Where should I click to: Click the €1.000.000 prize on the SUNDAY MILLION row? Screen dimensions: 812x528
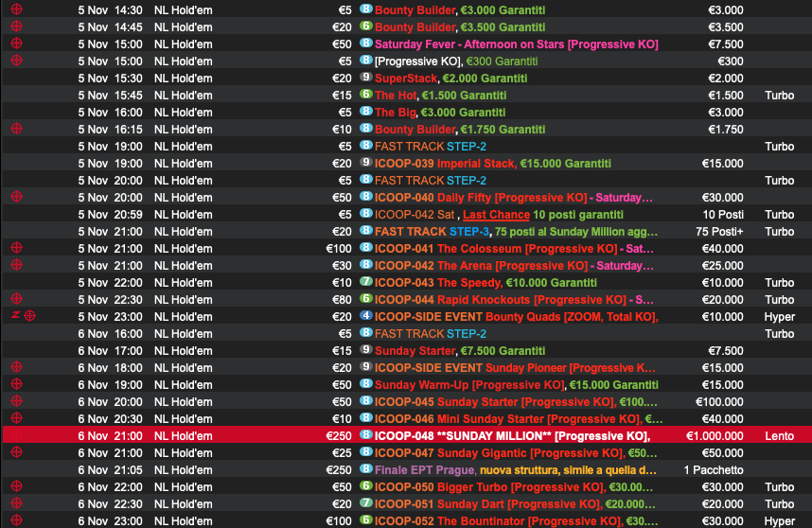[x=715, y=436]
